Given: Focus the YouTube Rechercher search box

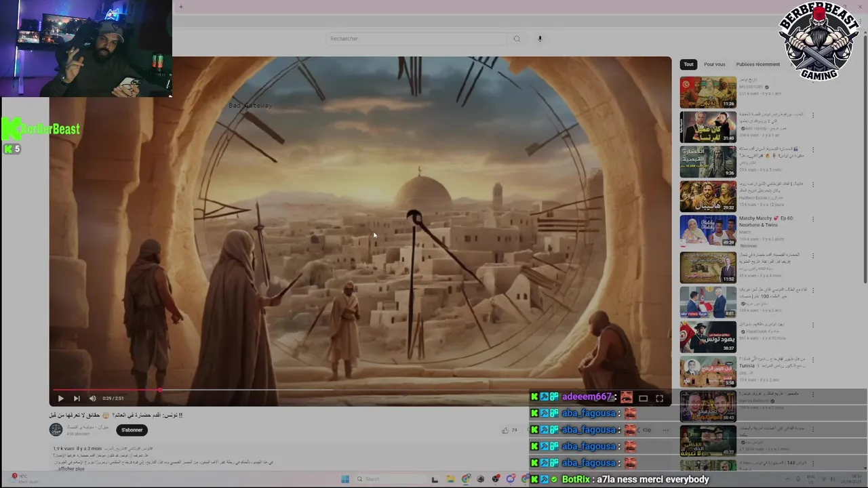Looking at the screenshot, I should 416,39.
